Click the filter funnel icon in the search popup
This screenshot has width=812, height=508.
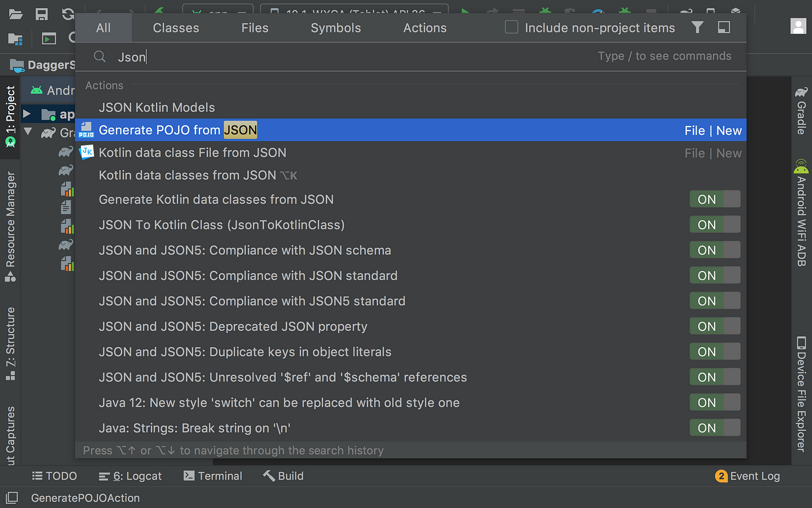698,27
